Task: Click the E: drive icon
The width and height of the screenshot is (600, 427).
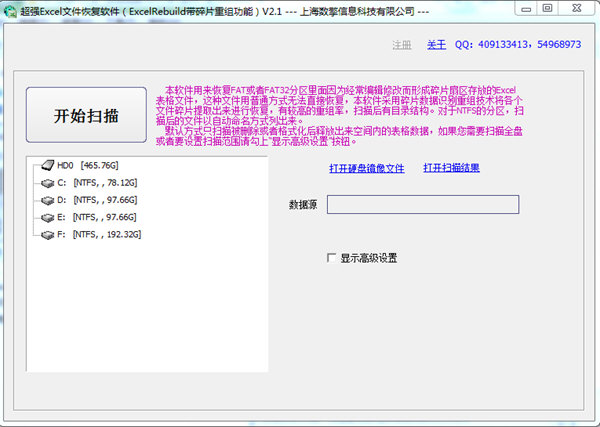Action: click(46, 217)
